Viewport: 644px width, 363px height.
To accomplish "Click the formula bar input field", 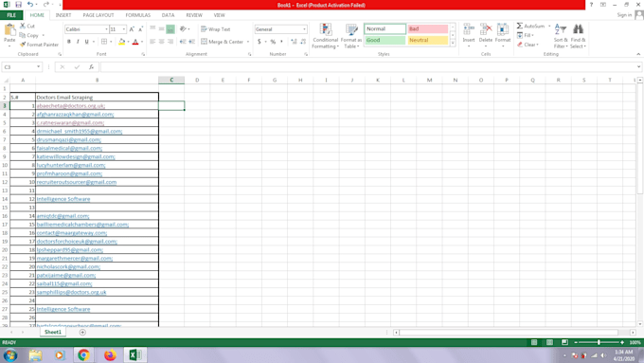I will tap(367, 67).
